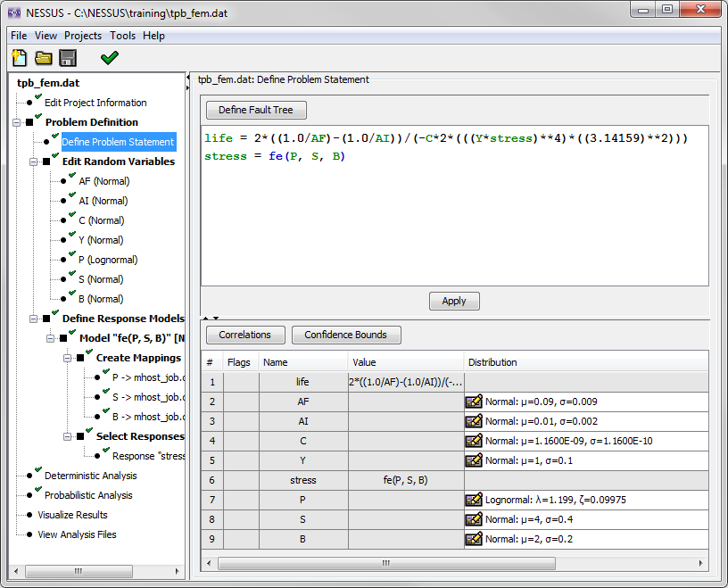Click the Save floppy disk icon
728x588 pixels.
coord(68,59)
